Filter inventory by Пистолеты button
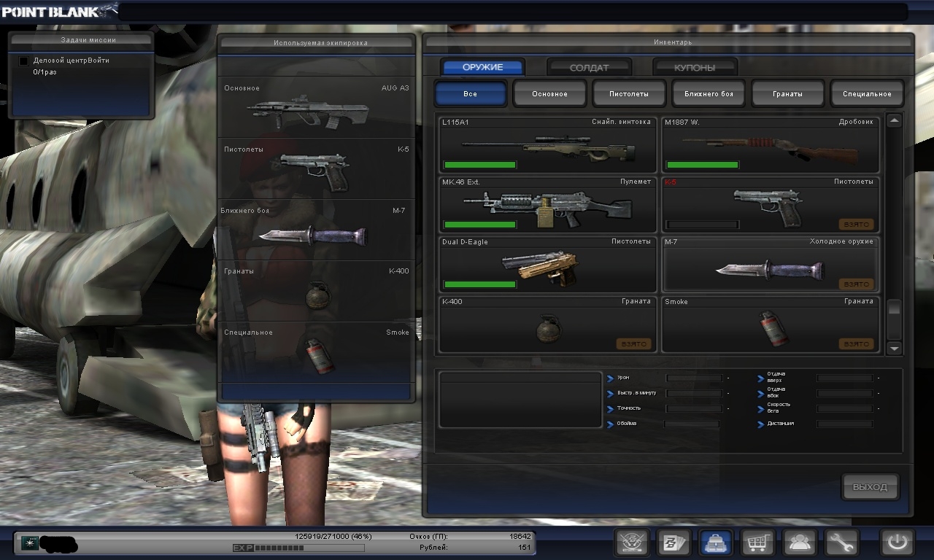The image size is (934, 560). [x=629, y=94]
